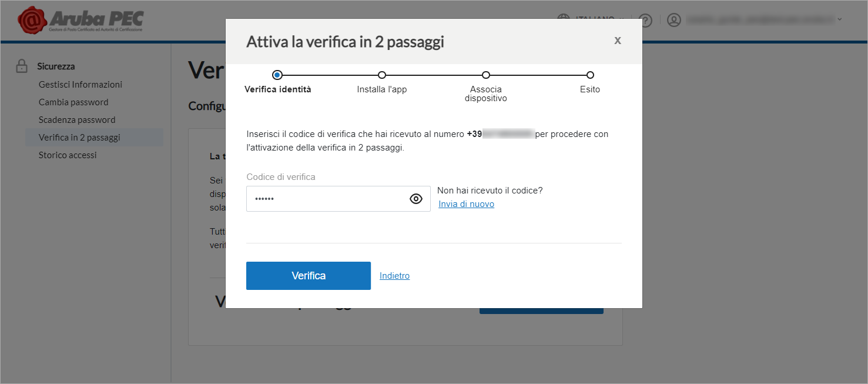Close the dialog with the X
The height and width of the screenshot is (384, 868).
(x=618, y=40)
